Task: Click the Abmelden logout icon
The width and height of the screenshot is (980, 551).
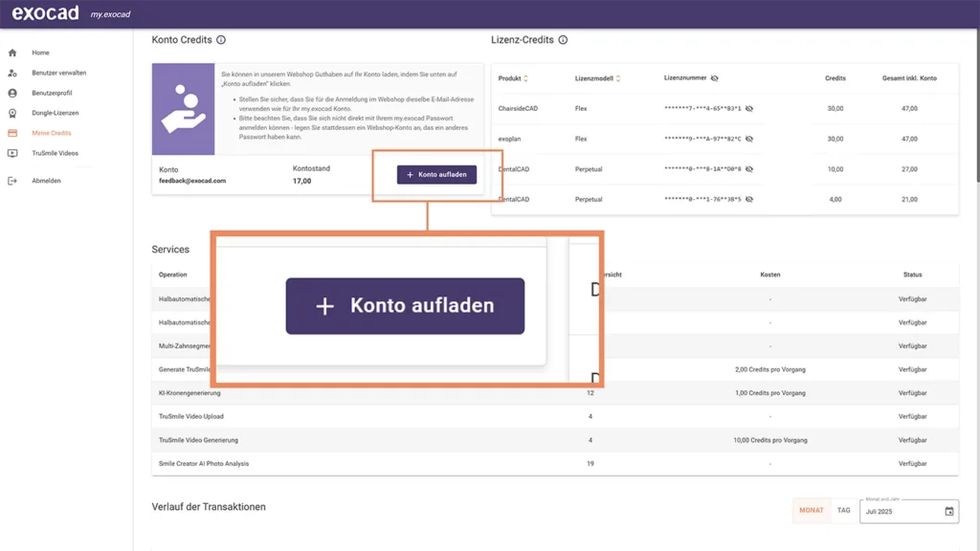Action: tap(12, 181)
